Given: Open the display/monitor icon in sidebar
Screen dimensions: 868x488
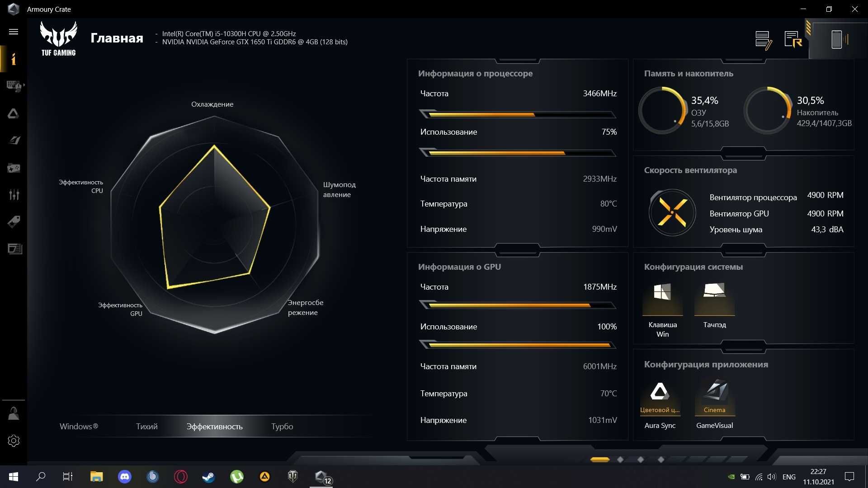Looking at the screenshot, I should tap(13, 249).
